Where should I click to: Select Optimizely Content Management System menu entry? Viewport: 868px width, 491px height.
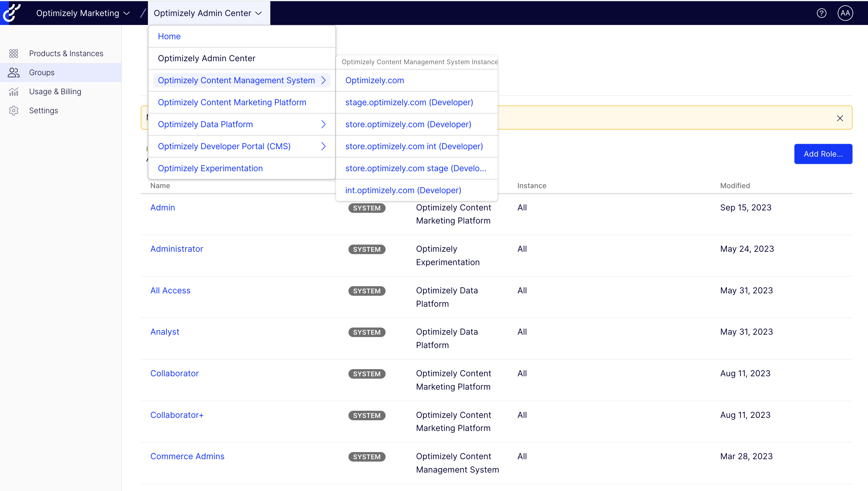pos(236,80)
